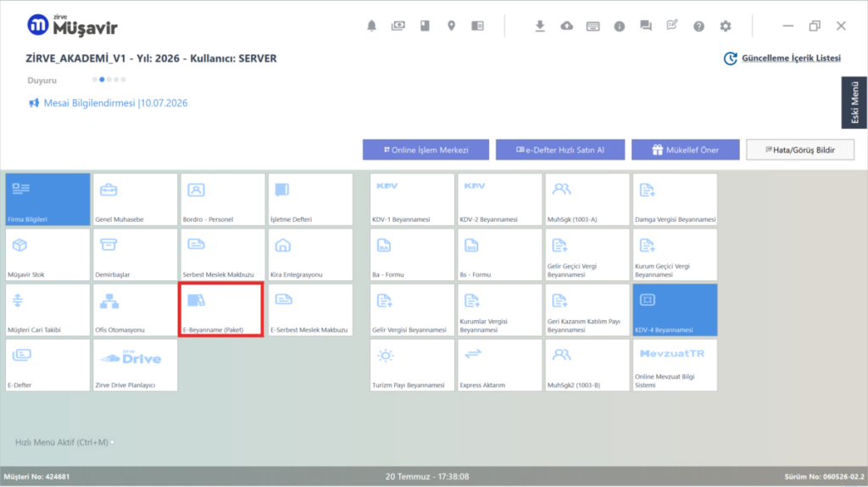The width and height of the screenshot is (868, 487).
Task: Open Gelir Geçici Vergi Beyannamesi
Action: 587,255
